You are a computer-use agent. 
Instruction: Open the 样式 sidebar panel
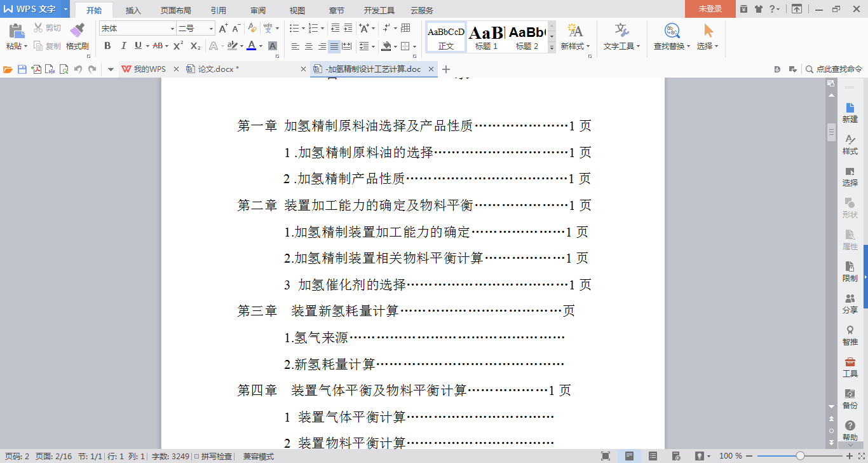[x=850, y=144]
